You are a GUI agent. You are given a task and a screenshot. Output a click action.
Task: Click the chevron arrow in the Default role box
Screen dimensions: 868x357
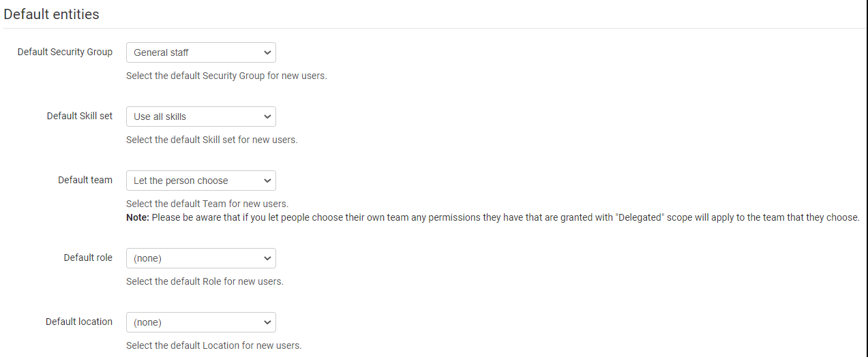tap(267, 258)
